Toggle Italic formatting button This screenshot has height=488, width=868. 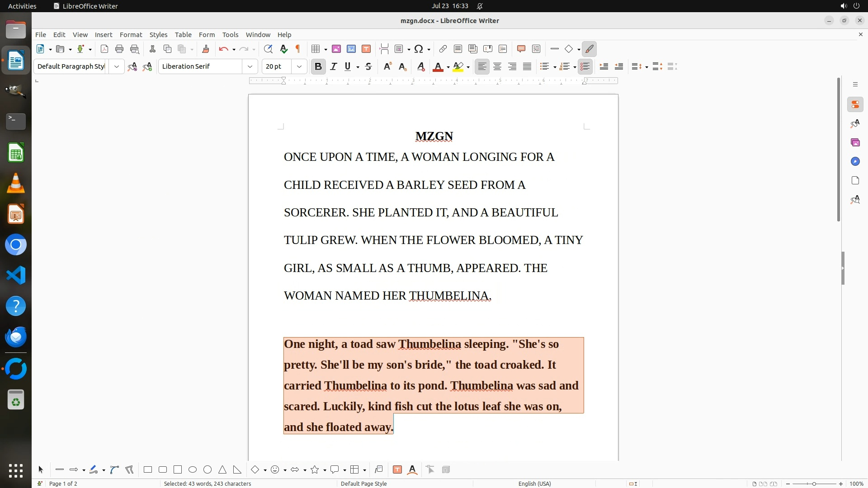333,67
